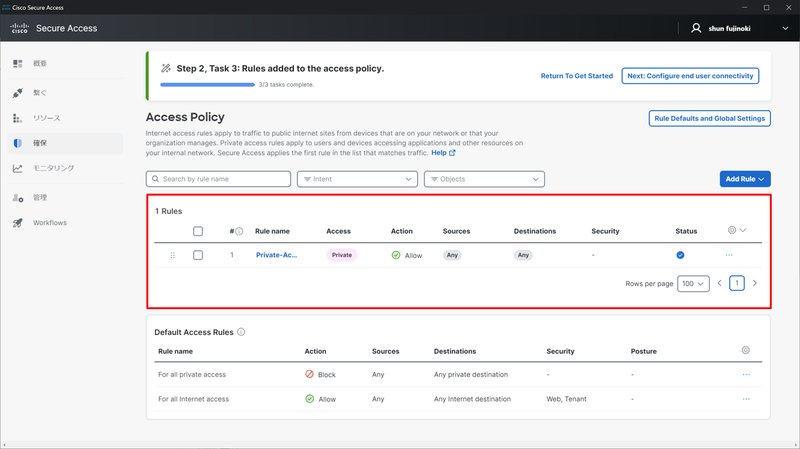Open the Objects filter dropdown
Screen dimensions: 800x449
484,179
